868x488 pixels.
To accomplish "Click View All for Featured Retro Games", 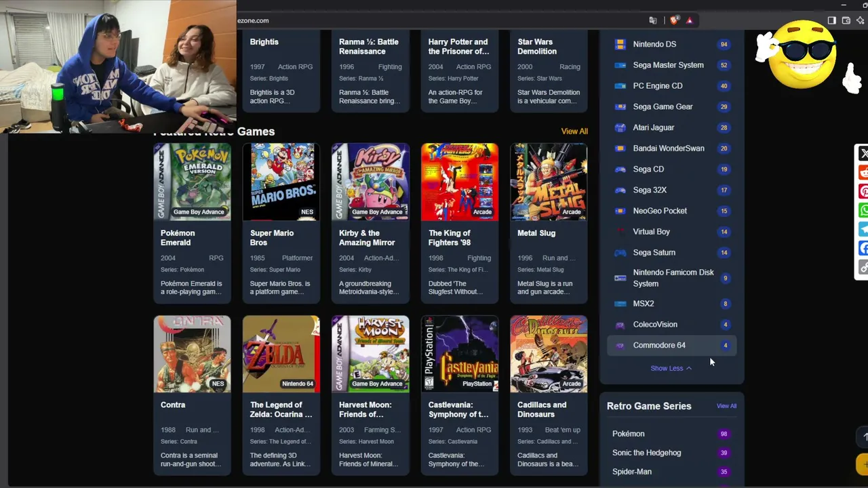I will [x=574, y=131].
